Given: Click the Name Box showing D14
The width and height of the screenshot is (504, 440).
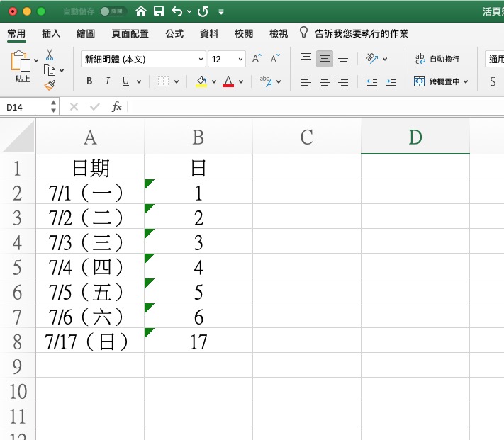Looking at the screenshot, I should 25,107.
